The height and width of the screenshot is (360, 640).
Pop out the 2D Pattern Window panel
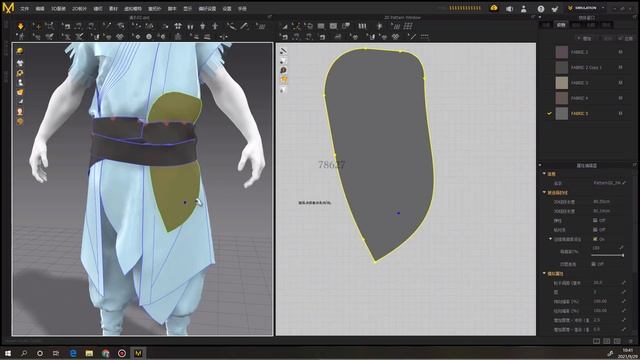pos(533,18)
